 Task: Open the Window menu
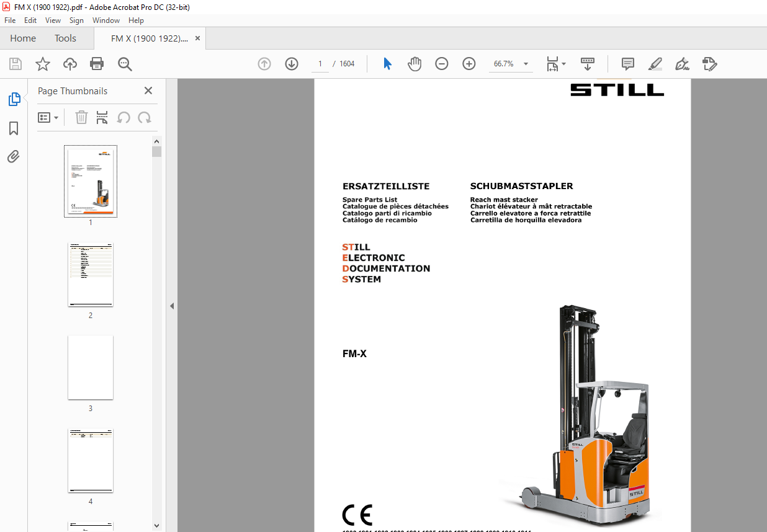106,20
